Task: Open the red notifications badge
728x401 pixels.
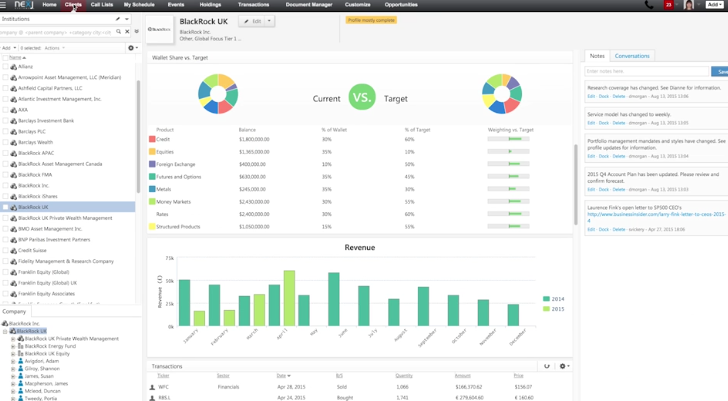Action: (x=669, y=5)
